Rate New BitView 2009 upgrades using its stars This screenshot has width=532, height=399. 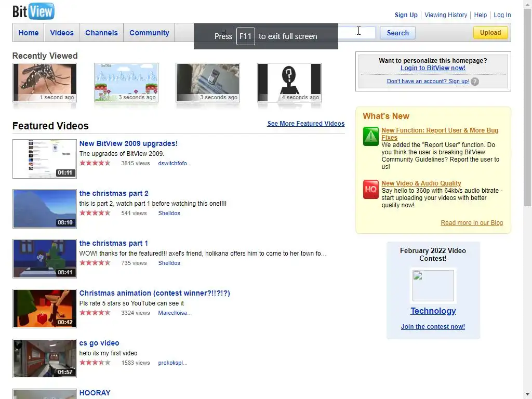(95, 163)
